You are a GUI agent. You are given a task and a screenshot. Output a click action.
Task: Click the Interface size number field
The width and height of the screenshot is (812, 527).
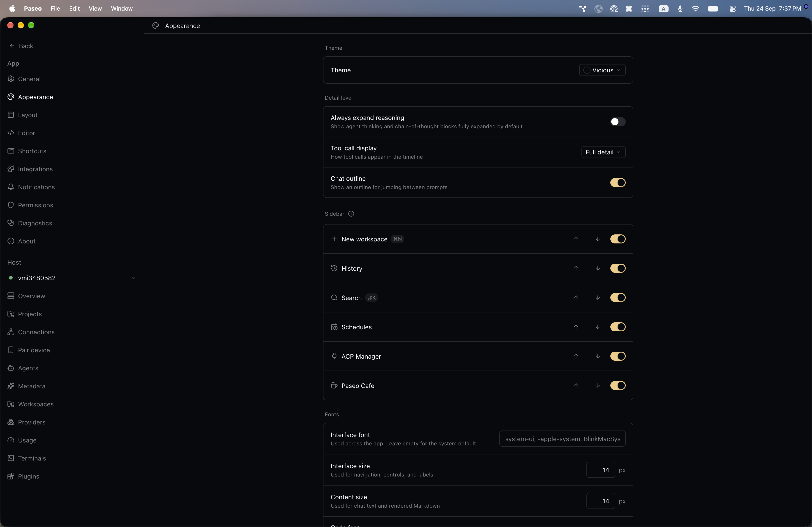tap(600, 470)
